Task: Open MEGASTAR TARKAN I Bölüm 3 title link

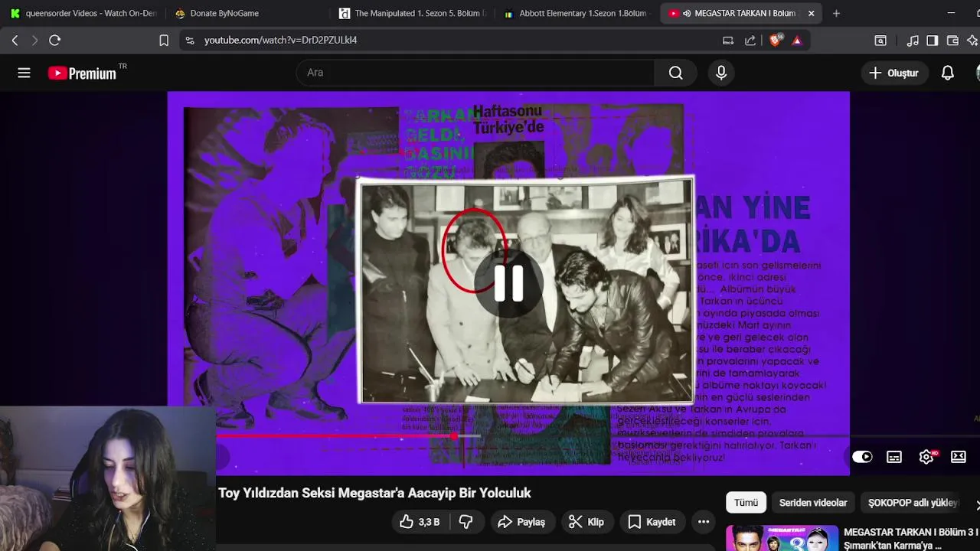Action: pyautogui.click(x=911, y=539)
